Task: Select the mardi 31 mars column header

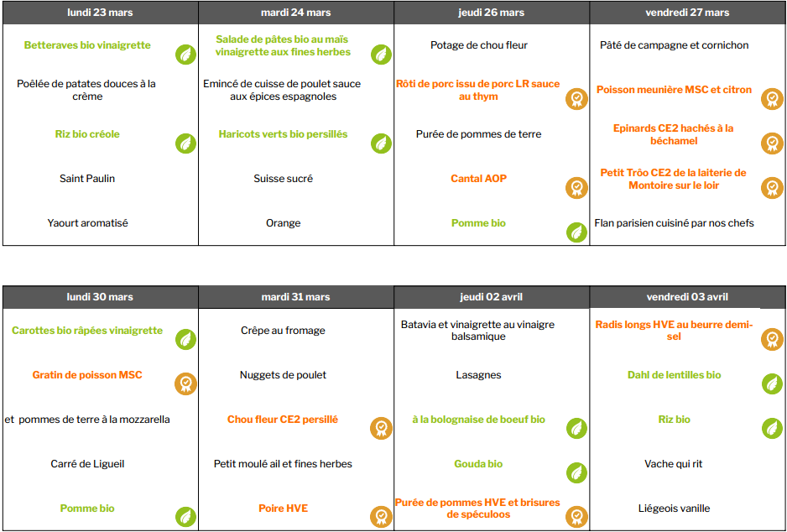Action: 295,297
